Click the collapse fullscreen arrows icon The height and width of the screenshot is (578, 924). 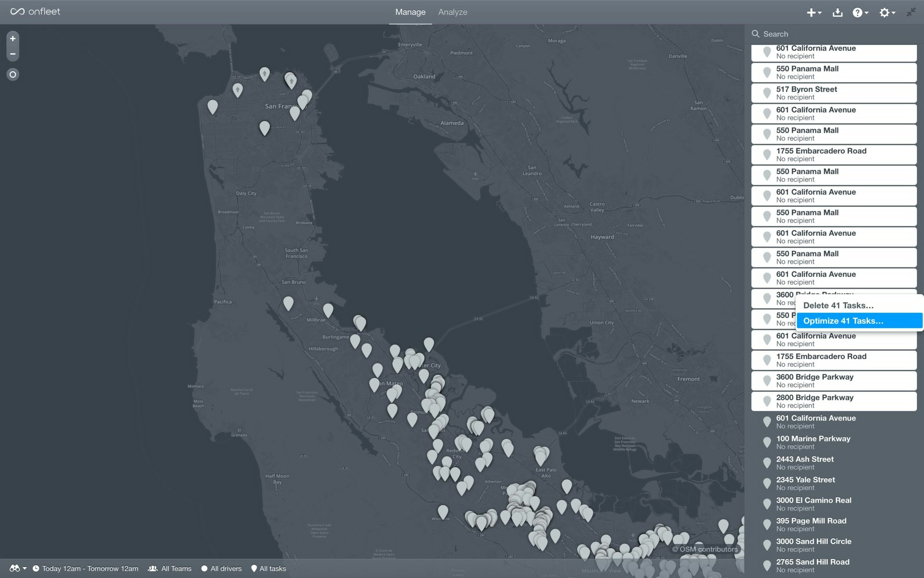(911, 12)
